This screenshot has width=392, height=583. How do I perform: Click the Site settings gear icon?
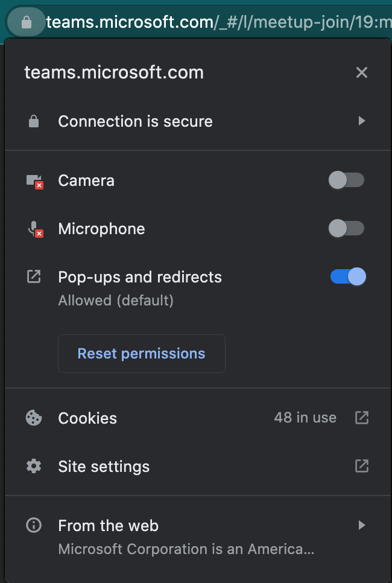click(34, 467)
